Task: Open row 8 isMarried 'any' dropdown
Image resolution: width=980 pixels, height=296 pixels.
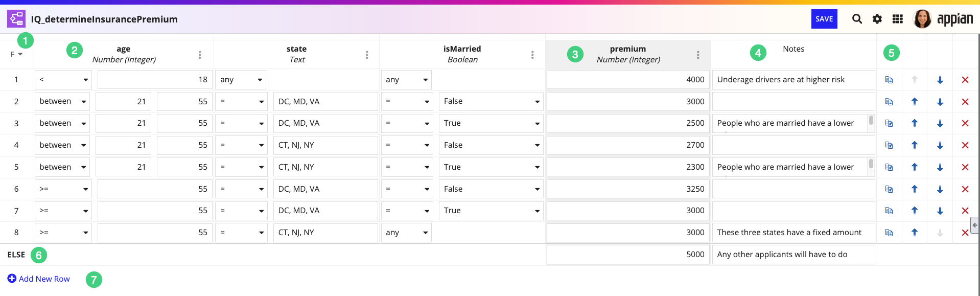Action: [406, 233]
